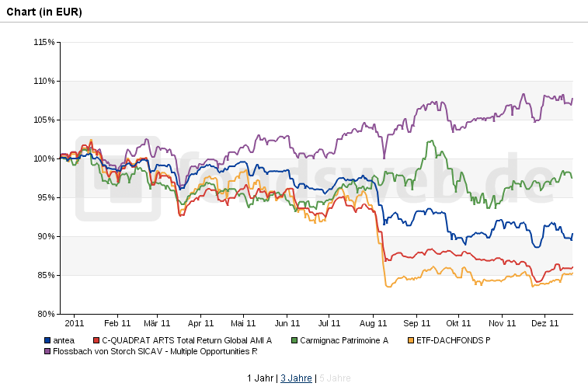
Task: Open the 3 Jahre time range link
Action: (296, 378)
